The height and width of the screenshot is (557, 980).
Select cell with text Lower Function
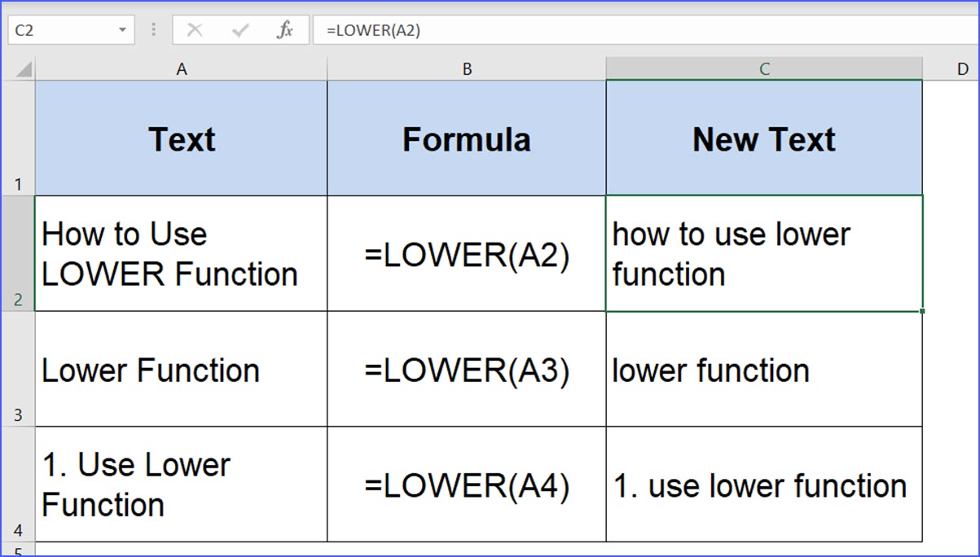pos(182,371)
